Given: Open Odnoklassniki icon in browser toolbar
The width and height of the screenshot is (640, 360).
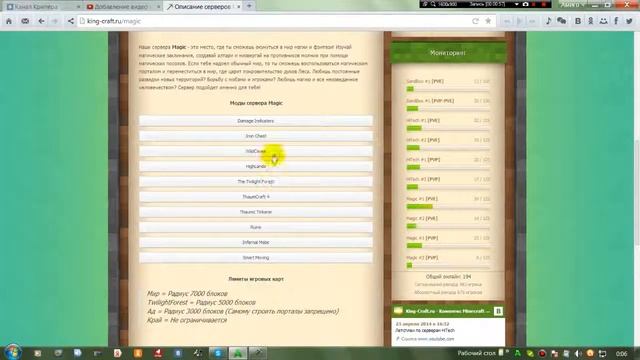Looking at the screenshot, I should tap(591, 21).
